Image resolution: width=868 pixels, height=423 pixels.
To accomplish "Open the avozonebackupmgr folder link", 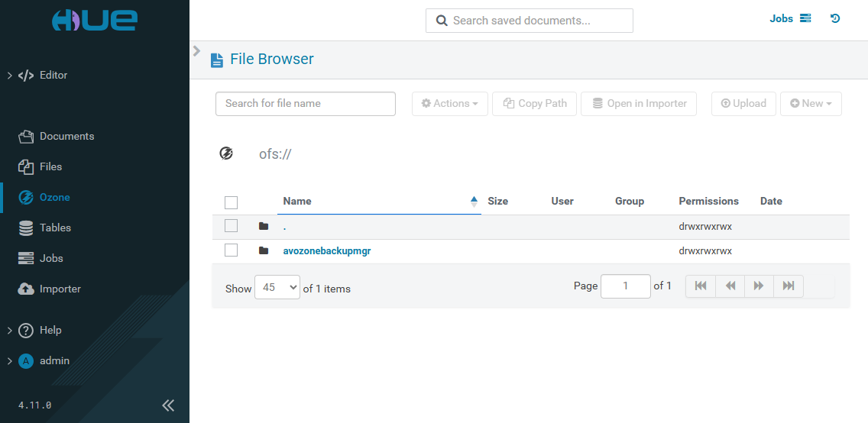I will pyautogui.click(x=326, y=250).
